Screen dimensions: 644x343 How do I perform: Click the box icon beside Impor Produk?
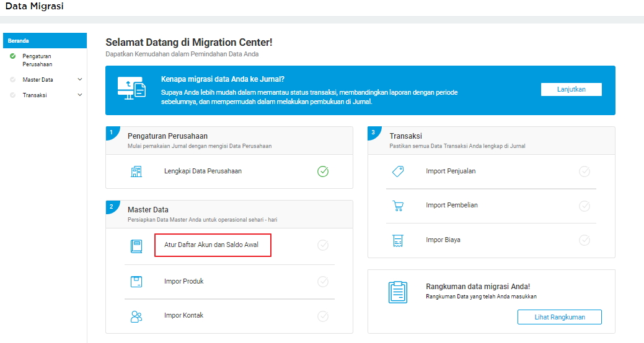pyautogui.click(x=136, y=282)
